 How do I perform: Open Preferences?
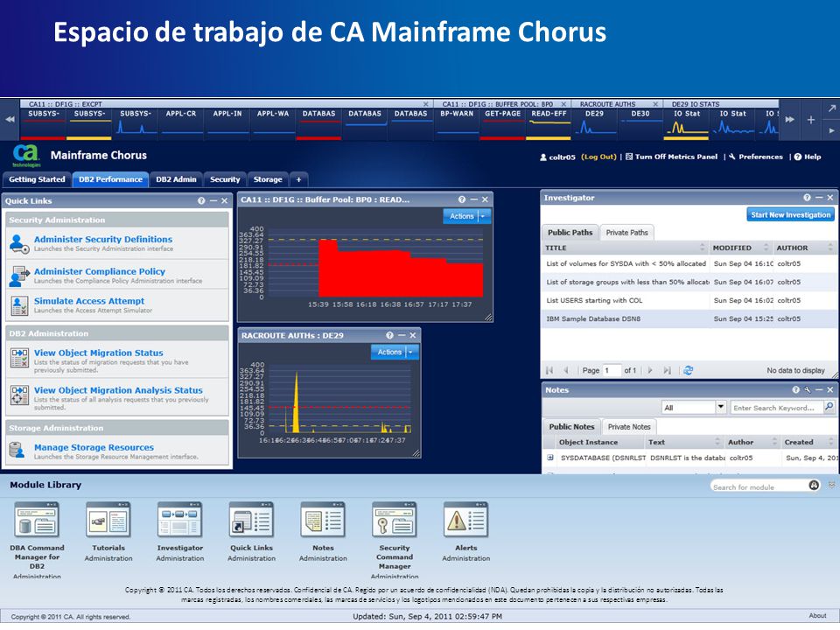click(x=756, y=157)
